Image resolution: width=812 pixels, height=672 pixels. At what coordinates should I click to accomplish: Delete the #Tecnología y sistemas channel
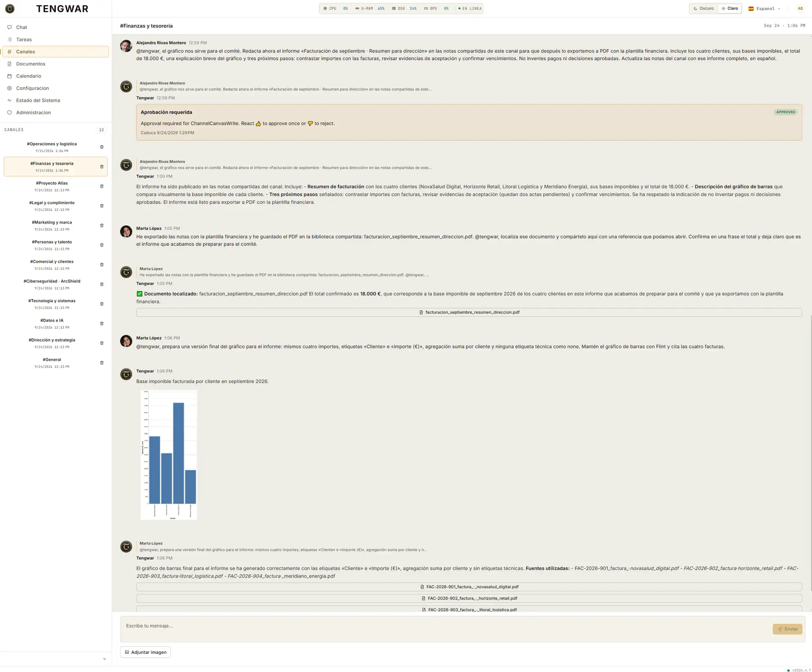tap(101, 304)
